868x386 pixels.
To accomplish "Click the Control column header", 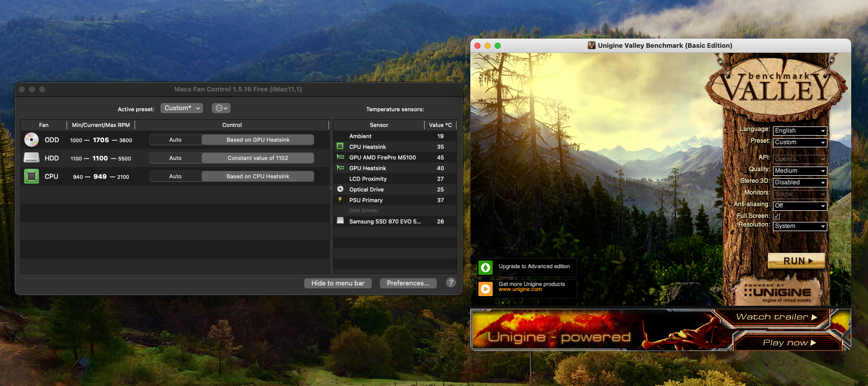I will [232, 125].
